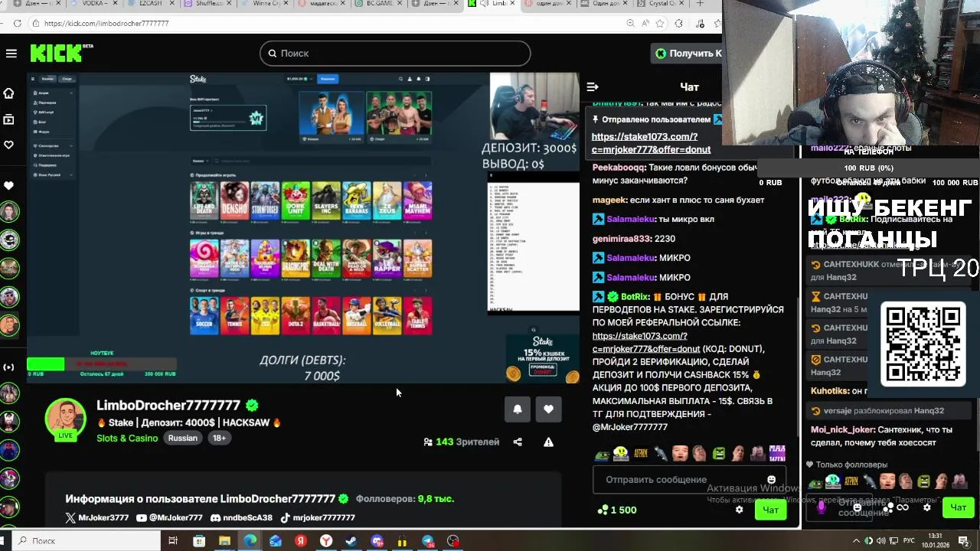The width and height of the screenshot is (980, 551).
Task: Open pinned stake1073.com referral link
Action: click(x=651, y=143)
